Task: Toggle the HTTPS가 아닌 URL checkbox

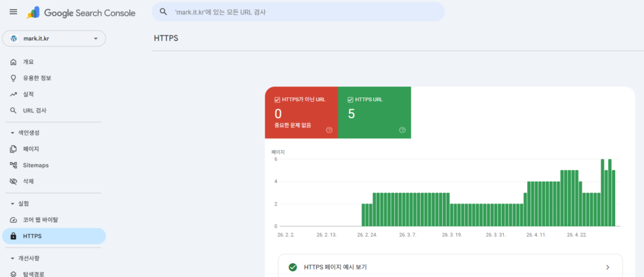Action: (277, 99)
